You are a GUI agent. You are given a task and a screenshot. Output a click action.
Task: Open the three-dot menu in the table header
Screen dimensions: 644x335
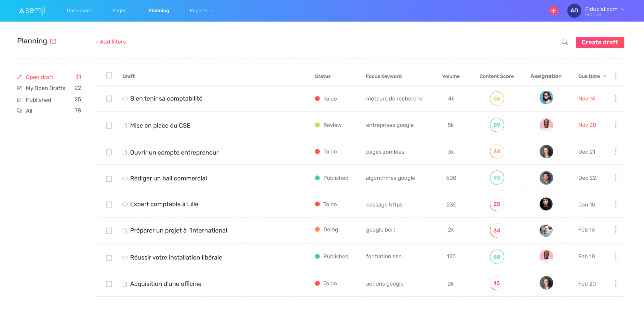615,76
